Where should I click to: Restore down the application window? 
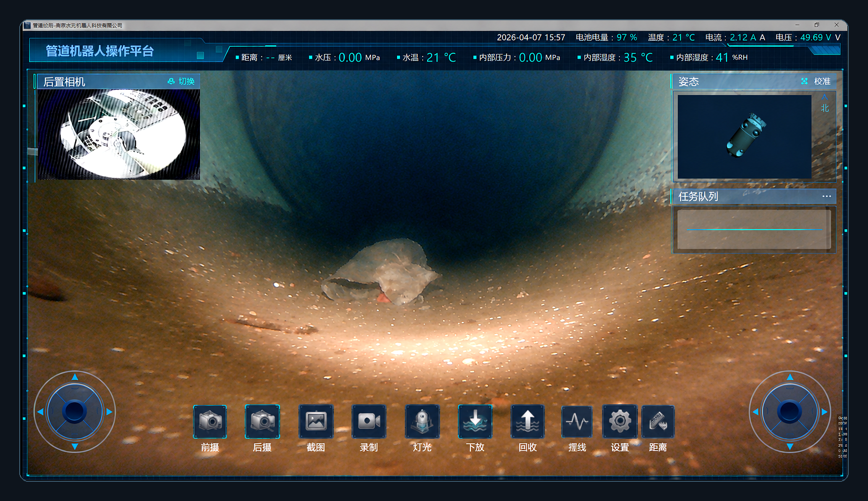click(817, 25)
